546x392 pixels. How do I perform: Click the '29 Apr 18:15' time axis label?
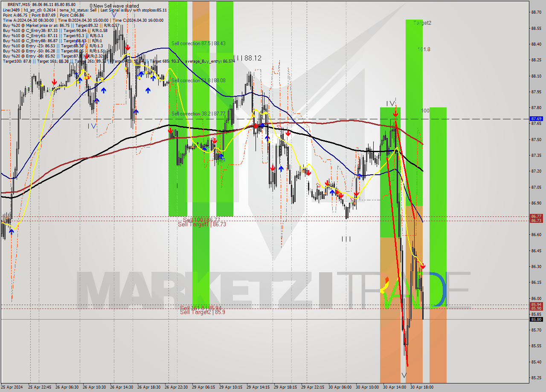point(285,387)
